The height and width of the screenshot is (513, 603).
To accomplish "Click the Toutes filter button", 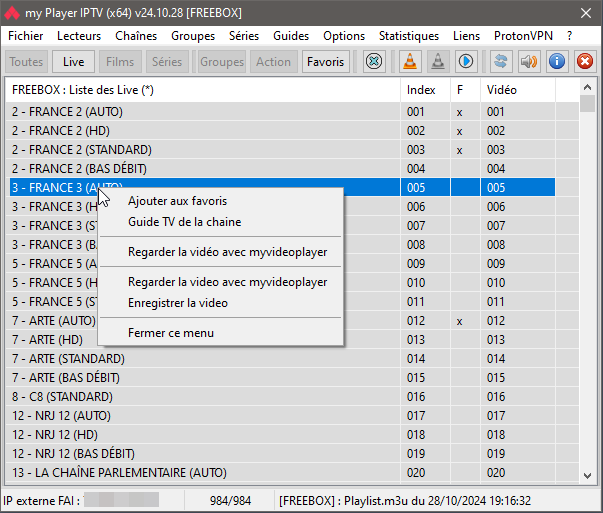I will [x=26, y=62].
